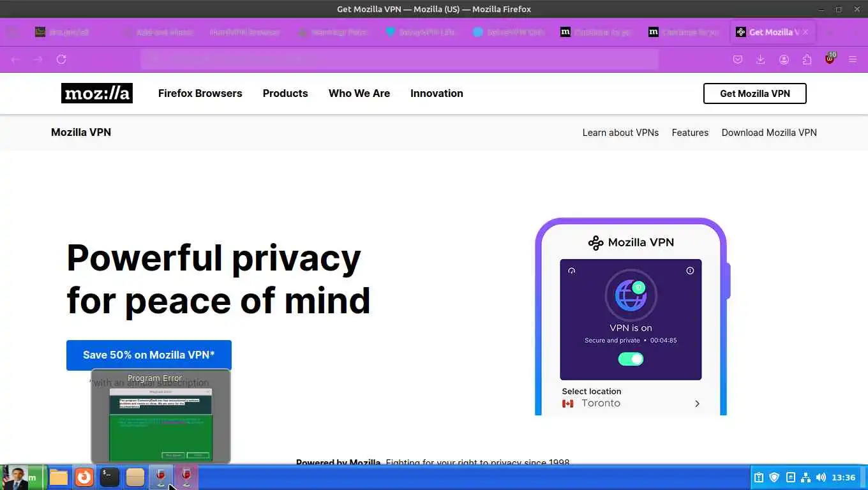Open the Pocket save icon
The height and width of the screenshot is (490, 868).
point(738,59)
